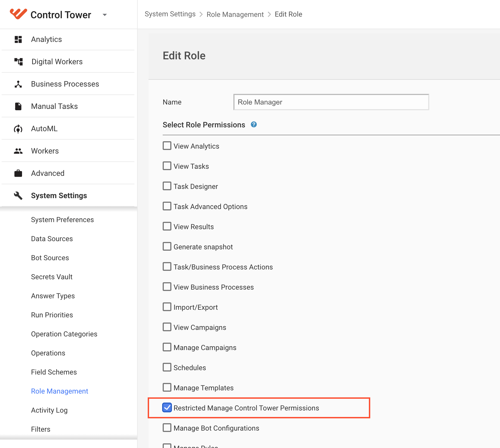Click the Advanced briefcase icon

click(18, 173)
